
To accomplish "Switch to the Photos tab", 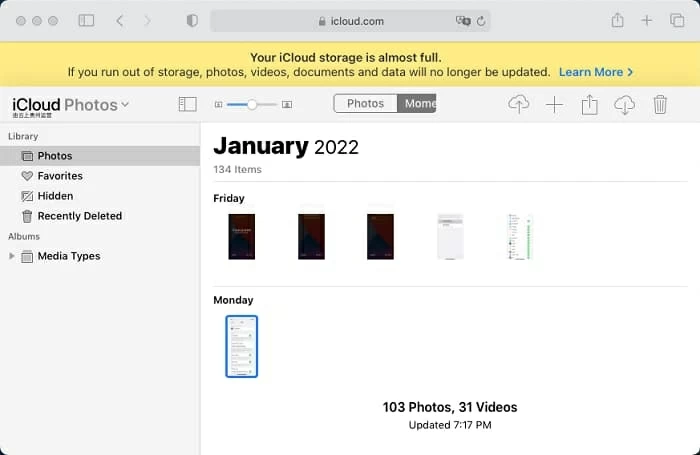I will pyautogui.click(x=365, y=103).
